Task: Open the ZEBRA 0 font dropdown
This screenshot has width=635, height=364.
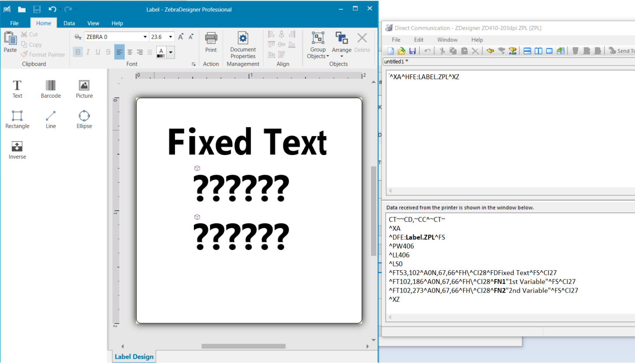Action: coord(145,37)
